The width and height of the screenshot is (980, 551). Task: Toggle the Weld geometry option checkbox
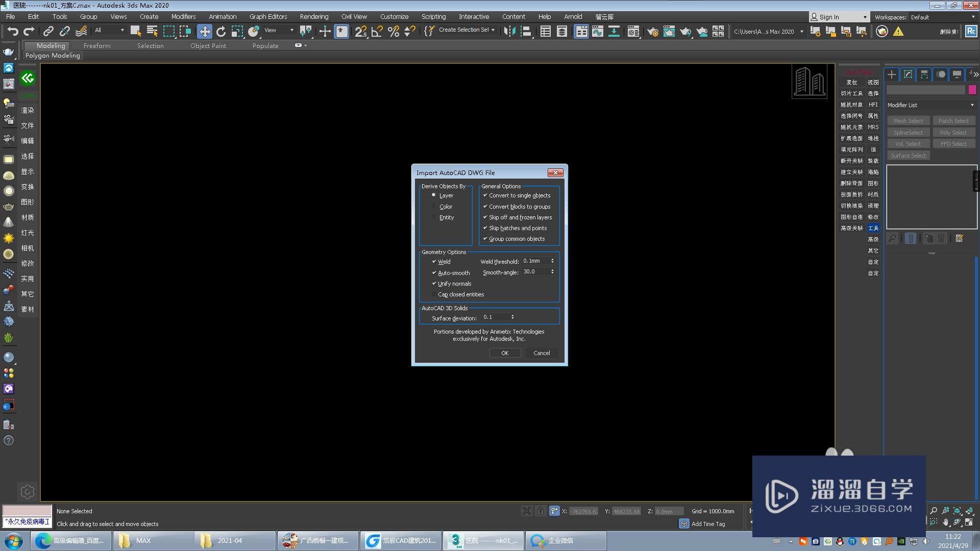click(x=435, y=261)
